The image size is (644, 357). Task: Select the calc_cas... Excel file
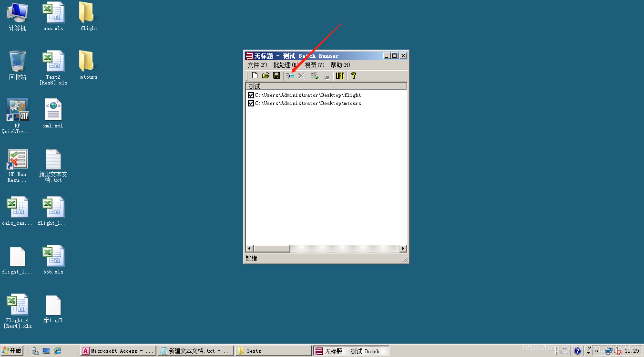(x=18, y=211)
